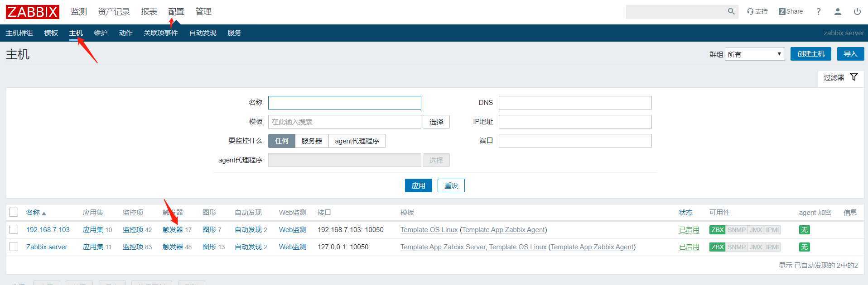Screen dimensions: 868x285
Task: Click ZBX availability badge for 192.168.7.103
Action: point(717,230)
